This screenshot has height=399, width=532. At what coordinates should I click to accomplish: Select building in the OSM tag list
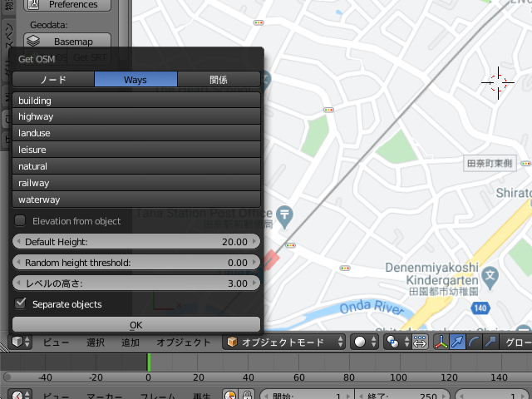pos(136,101)
